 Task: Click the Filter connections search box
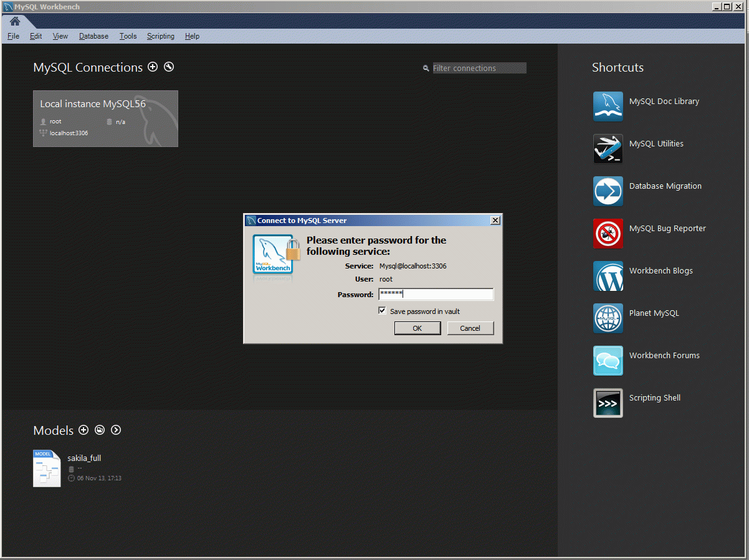(x=479, y=68)
